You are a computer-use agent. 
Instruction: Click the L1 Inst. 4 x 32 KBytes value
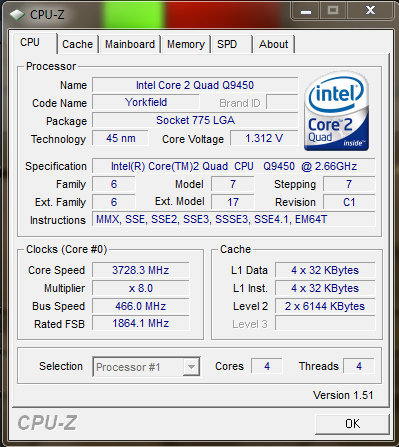click(x=325, y=288)
